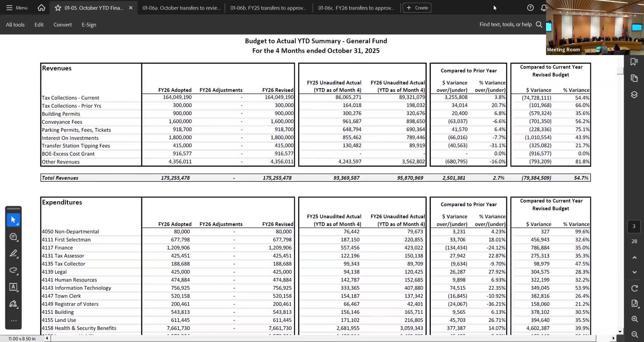The width and height of the screenshot is (644, 342).
Task: Open the All tools panel
Action: tap(15, 24)
